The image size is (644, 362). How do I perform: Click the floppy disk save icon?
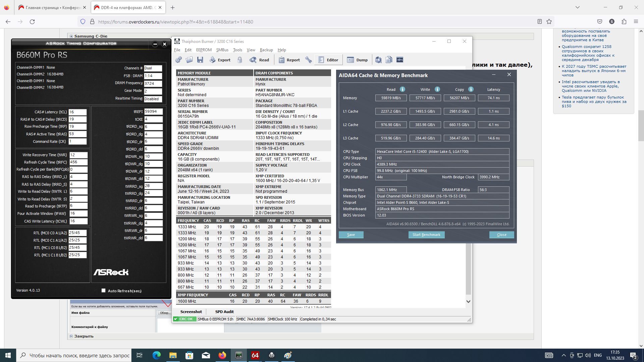tap(200, 60)
